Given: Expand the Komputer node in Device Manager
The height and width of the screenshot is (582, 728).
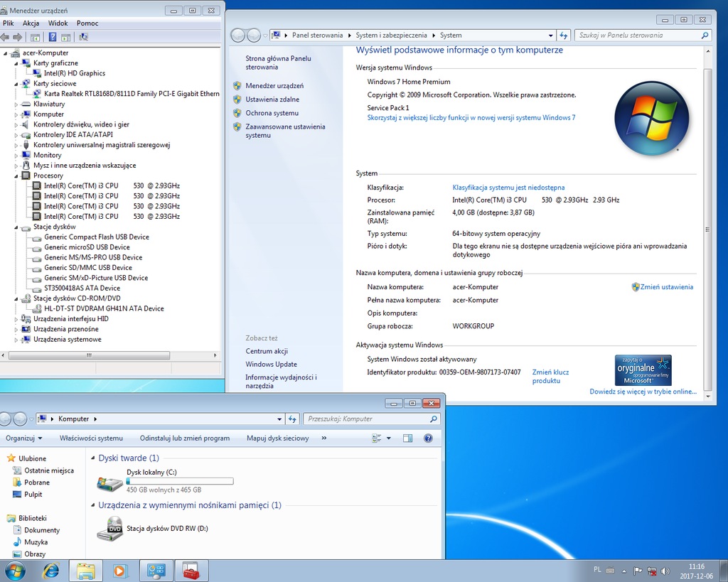Looking at the screenshot, I should tap(16, 114).
